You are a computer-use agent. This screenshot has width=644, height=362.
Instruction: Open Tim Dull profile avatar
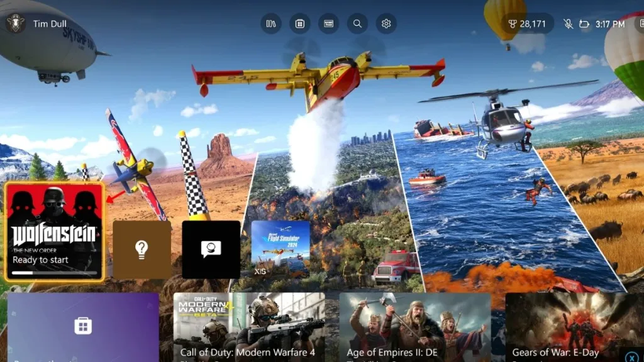coord(16,23)
